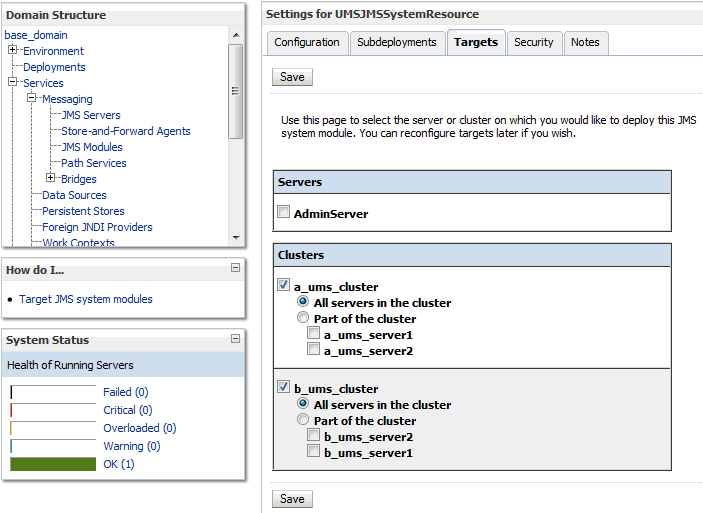Check the b_ums_server1 checkbox
The width and height of the screenshot is (703, 513).
click(x=313, y=451)
